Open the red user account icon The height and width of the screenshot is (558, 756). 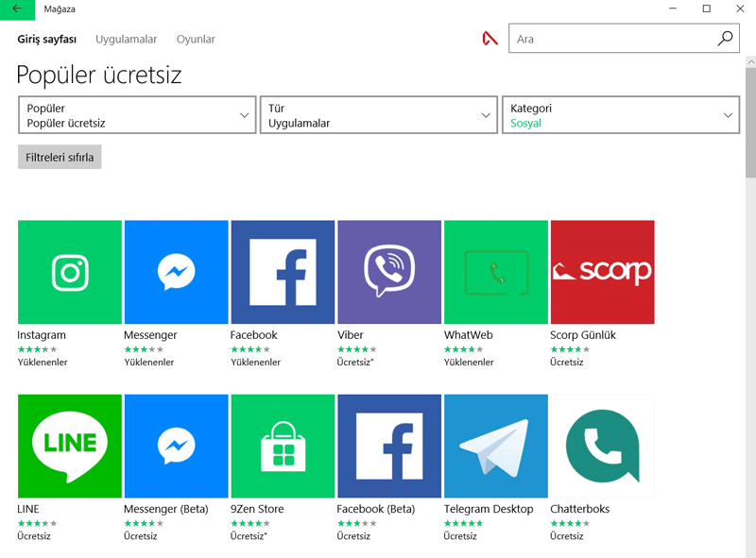point(490,39)
